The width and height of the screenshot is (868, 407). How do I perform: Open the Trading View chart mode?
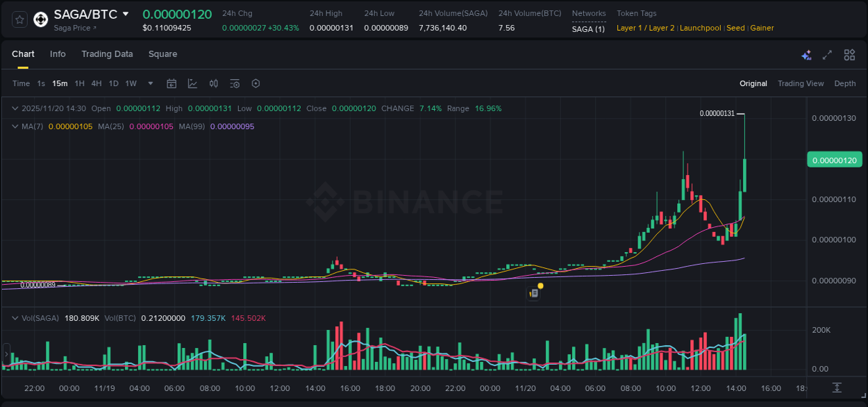(x=800, y=83)
